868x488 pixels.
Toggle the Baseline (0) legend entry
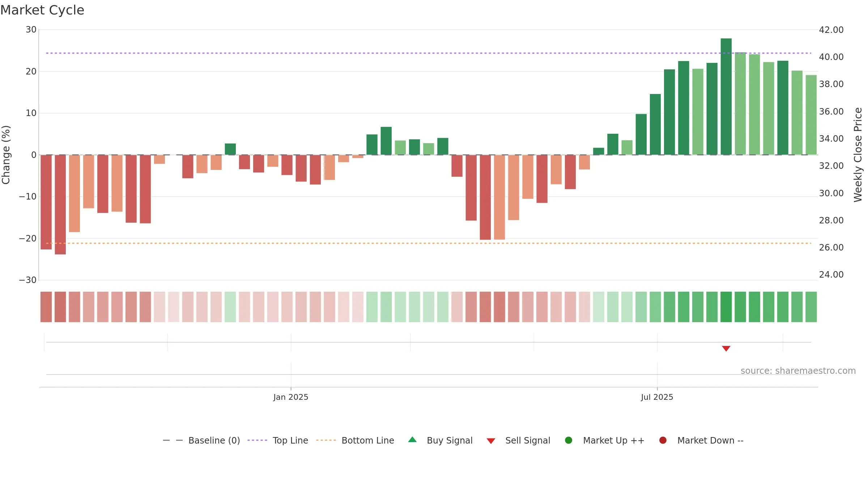pos(201,440)
